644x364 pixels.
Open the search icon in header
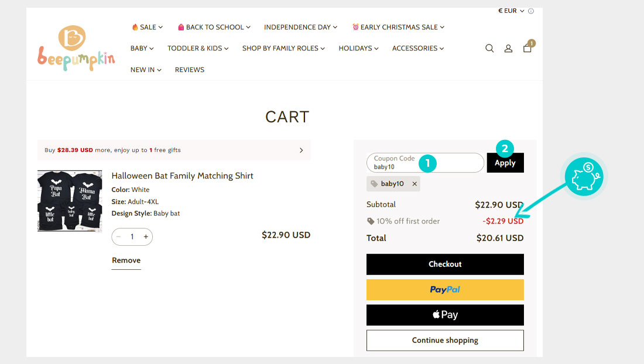point(489,49)
